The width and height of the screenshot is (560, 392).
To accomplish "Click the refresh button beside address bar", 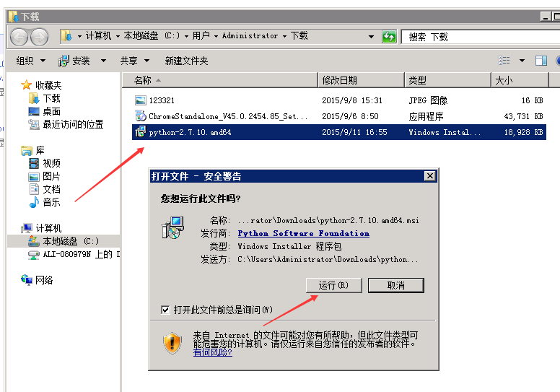I will [x=390, y=36].
